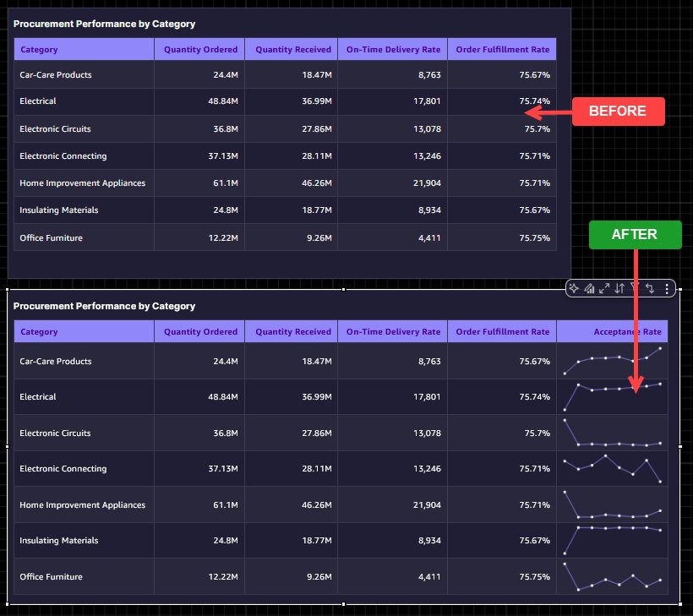The width and height of the screenshot is (693, 616).
Task: Select Car-Care Products row label in the lower table
Action: (56, 361)
